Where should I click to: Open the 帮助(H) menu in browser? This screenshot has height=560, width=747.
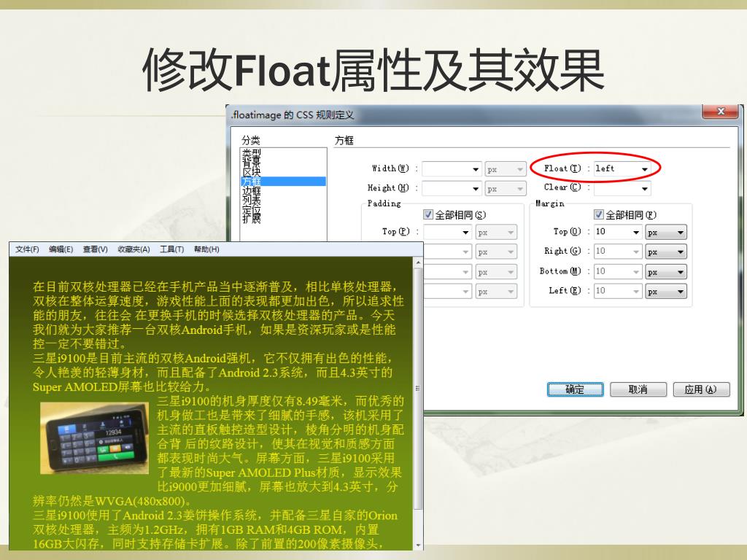pyautogui.click(x=206, y=249)
